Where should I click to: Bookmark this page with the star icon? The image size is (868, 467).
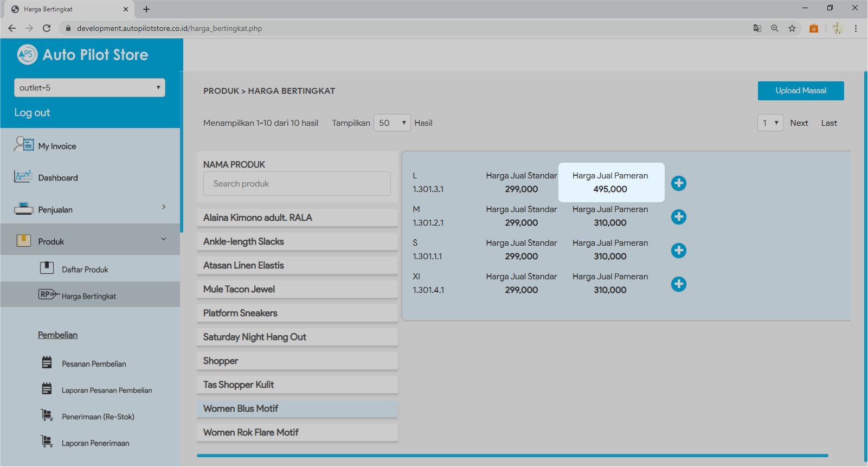pos(792,28)
